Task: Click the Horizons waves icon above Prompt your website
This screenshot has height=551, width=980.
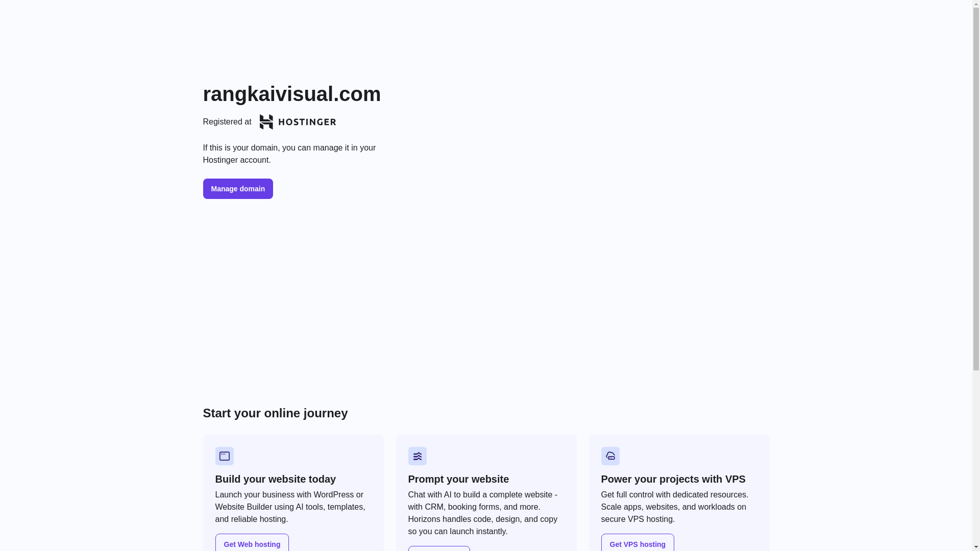Action: pos(418,456)
